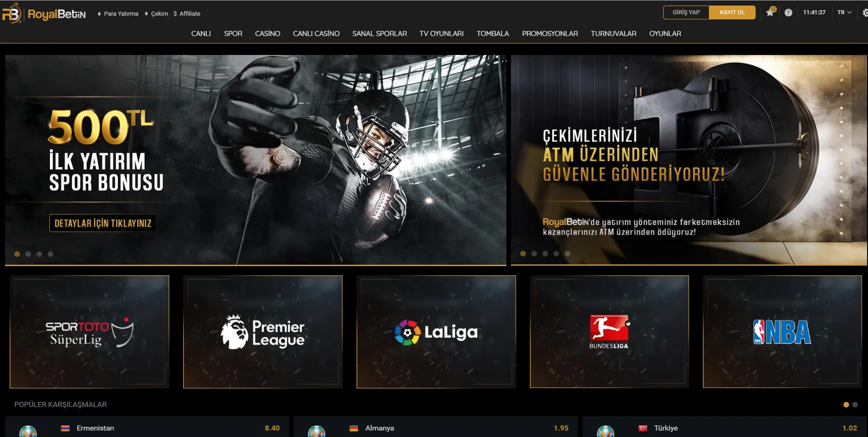The width and height of the screenshot is (868, 437).
Task: Open the LaLiga logo tile
Action: click(436, 332)
